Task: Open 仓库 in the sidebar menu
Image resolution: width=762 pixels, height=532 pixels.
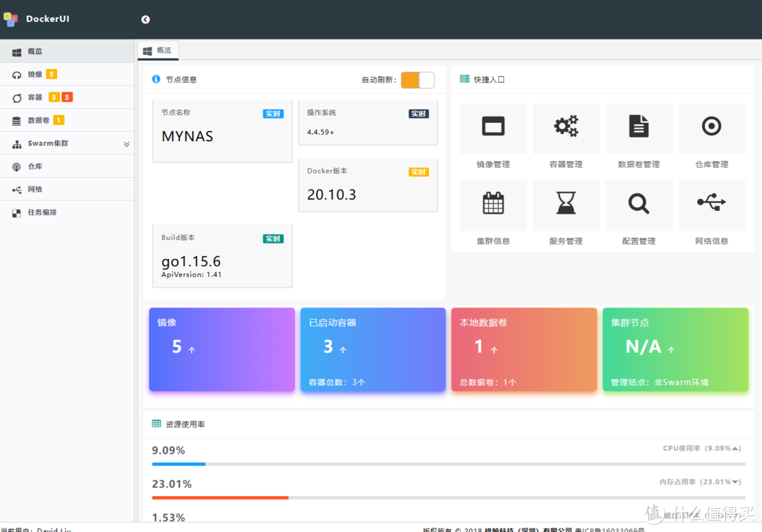Action: pos(67,166)
